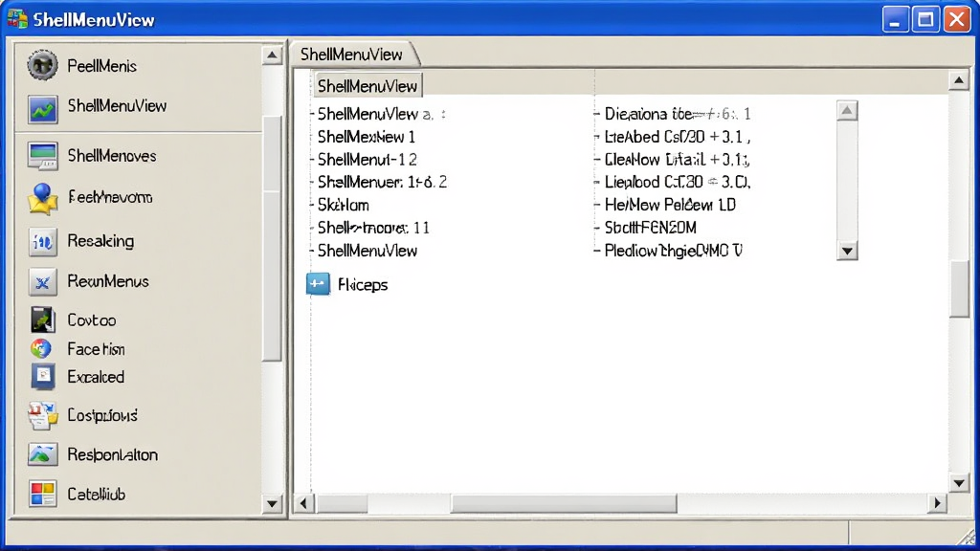Click the horizontal scrollbar thumb
This screenshot has height=551, width=980.
(x=564, y=503)
